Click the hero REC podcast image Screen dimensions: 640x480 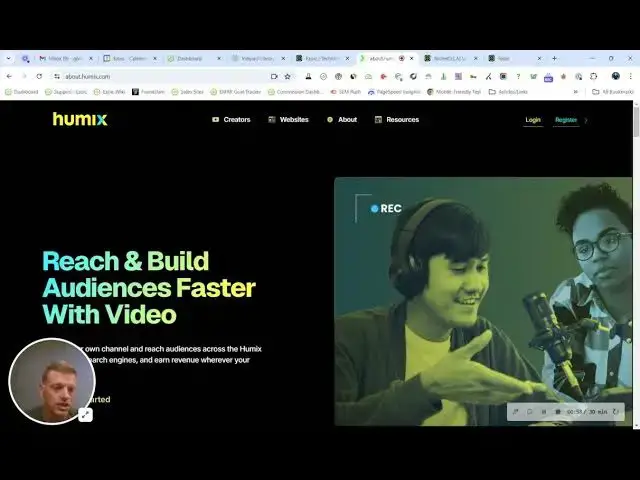[x=483, y=301]
